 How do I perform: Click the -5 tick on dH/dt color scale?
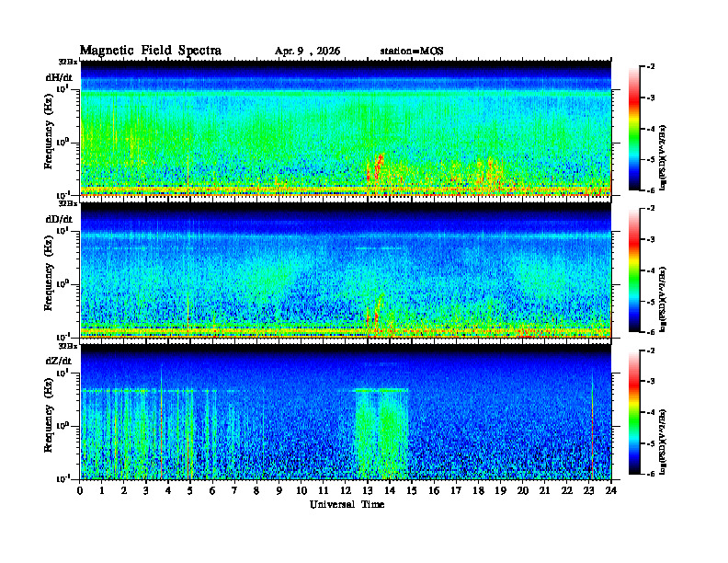(651, 159)
